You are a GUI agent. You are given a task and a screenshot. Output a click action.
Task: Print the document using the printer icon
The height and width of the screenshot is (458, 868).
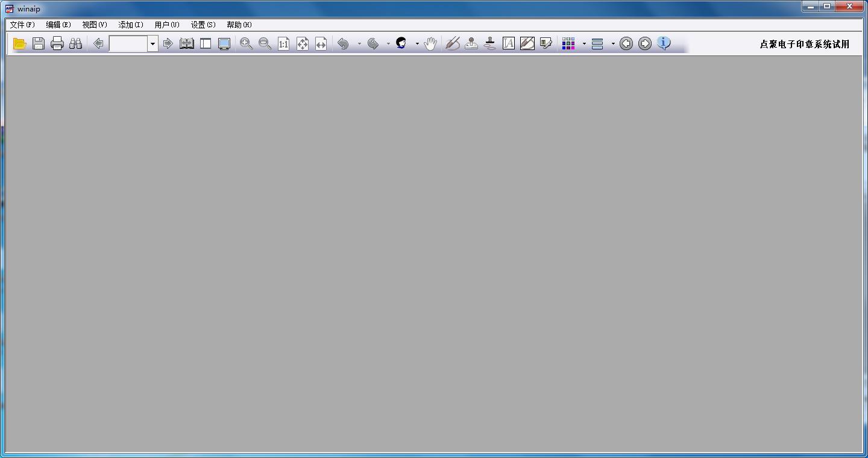57,43
